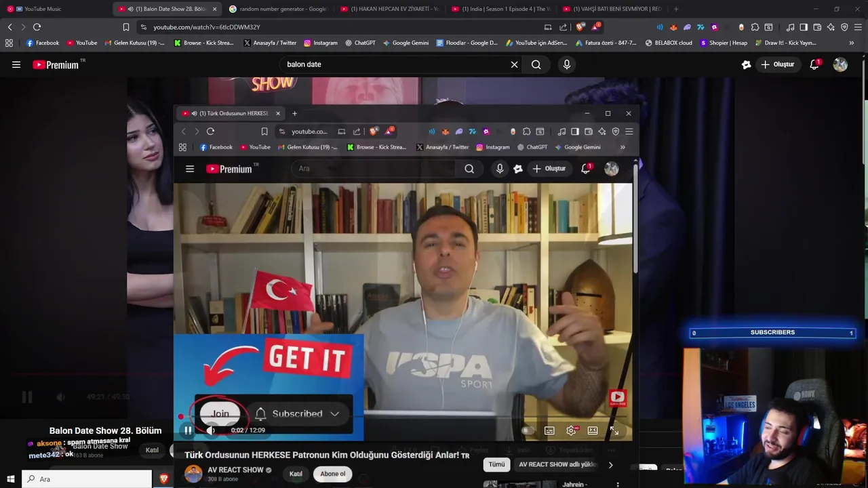Open notifications bell in background window
The width and height of the screenshot is (868, 488).
814,64
